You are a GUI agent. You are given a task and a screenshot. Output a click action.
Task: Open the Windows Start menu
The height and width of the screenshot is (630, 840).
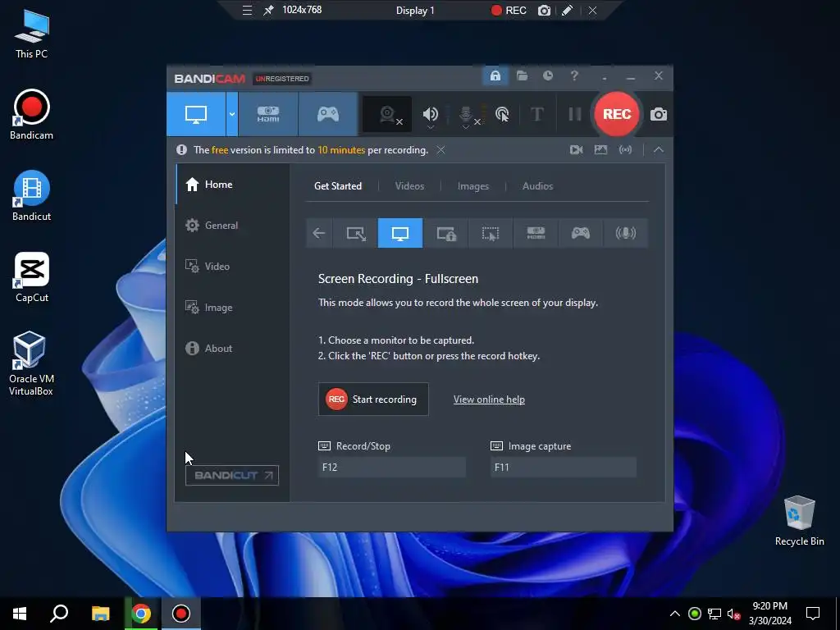pos(20,614)
